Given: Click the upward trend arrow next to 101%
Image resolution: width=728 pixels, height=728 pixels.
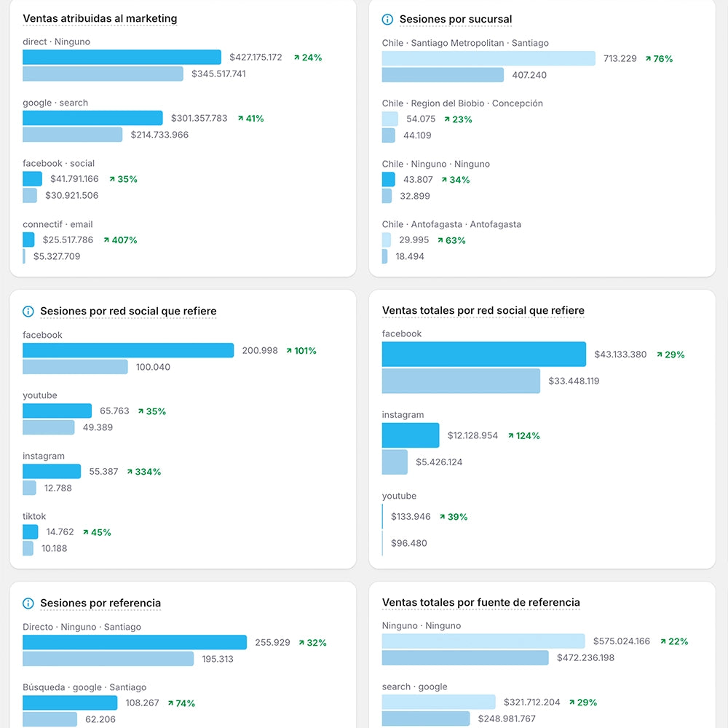Looking at the screenshot, I should point(289,351).
